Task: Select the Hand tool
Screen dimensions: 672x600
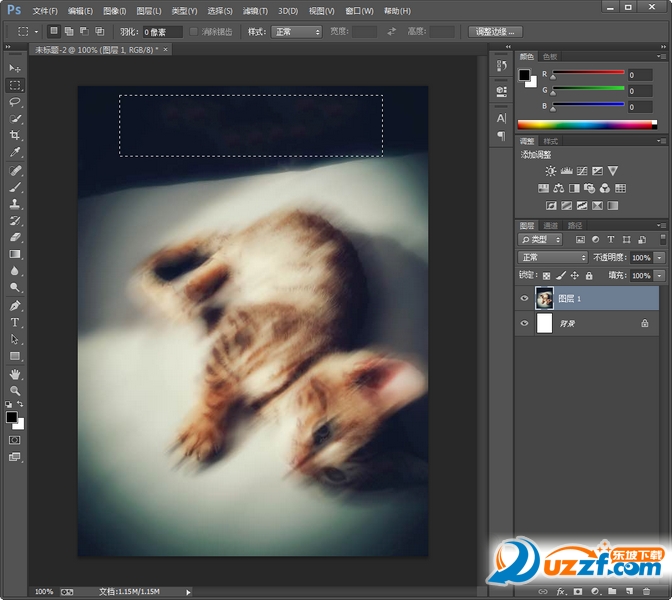Action: (15, 374)
